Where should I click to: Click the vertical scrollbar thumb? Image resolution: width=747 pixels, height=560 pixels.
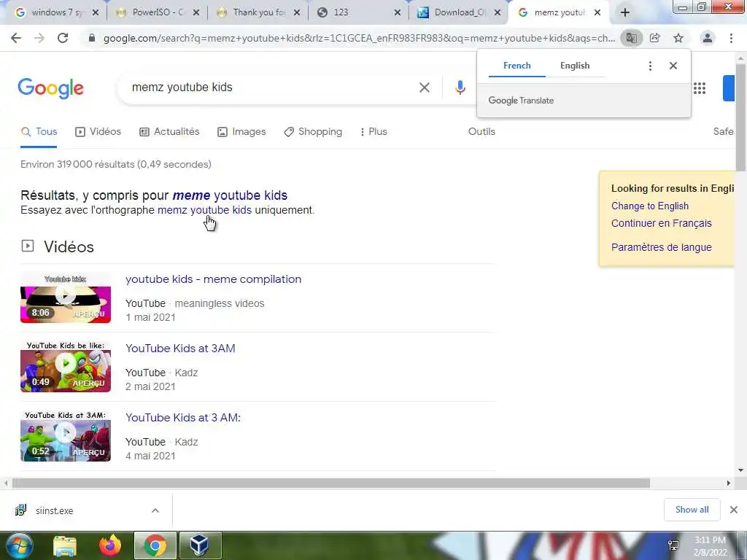[x=740, y=117]
